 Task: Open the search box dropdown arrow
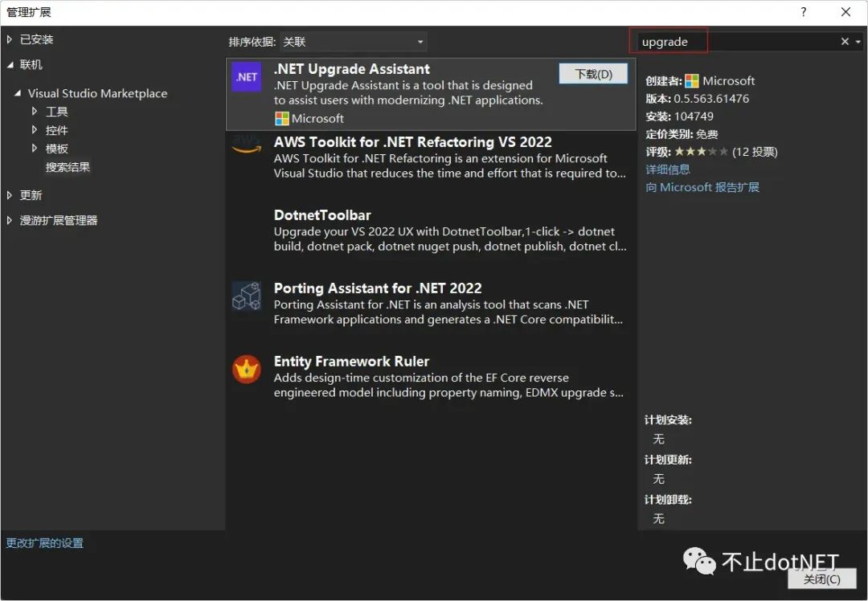858,42
